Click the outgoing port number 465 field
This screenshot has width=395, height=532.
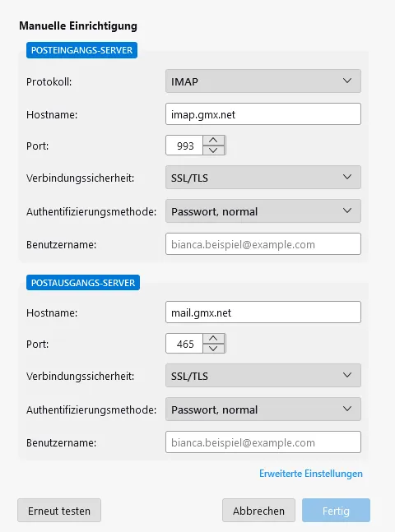pos(184,344)
